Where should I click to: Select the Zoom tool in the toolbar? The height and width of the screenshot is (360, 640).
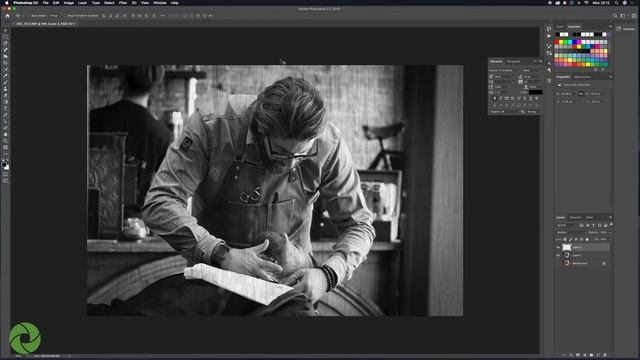click(5, 141)
